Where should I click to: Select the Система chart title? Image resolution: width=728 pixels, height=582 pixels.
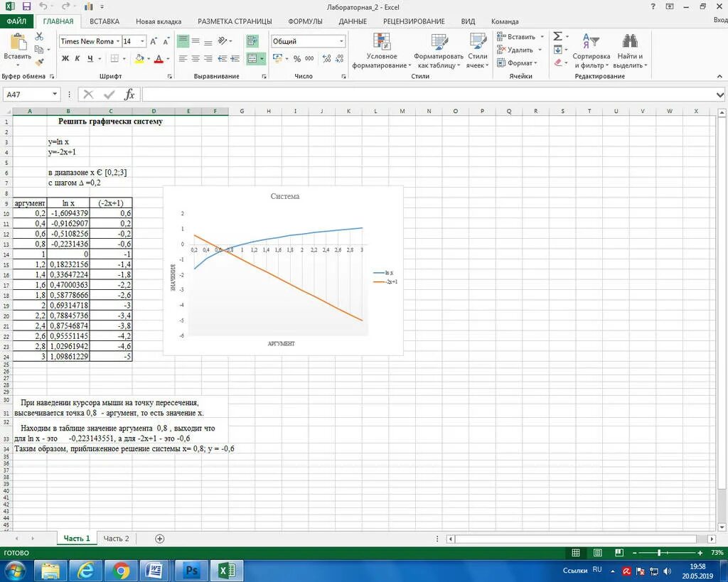coord(285,196)
